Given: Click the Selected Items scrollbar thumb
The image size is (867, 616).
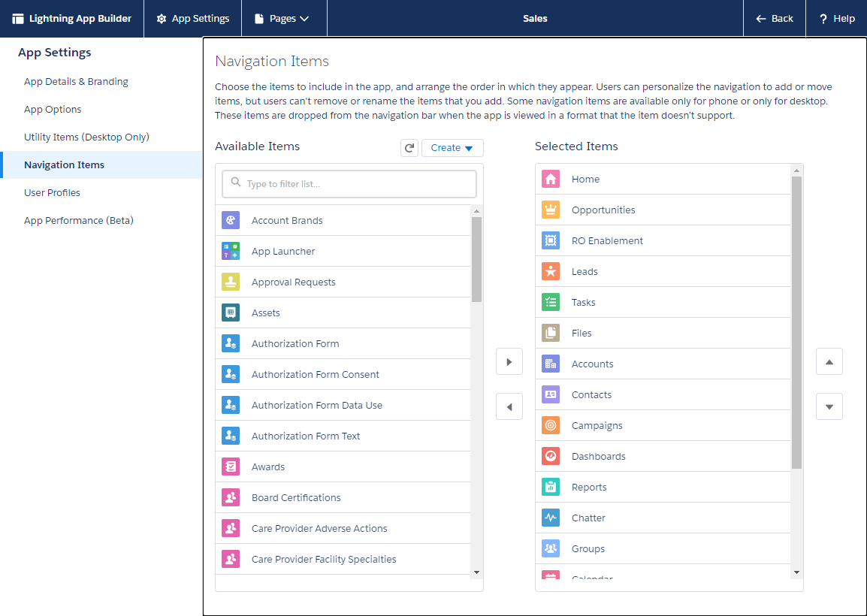Looking at the screenshot, I should tap(797, 322).
